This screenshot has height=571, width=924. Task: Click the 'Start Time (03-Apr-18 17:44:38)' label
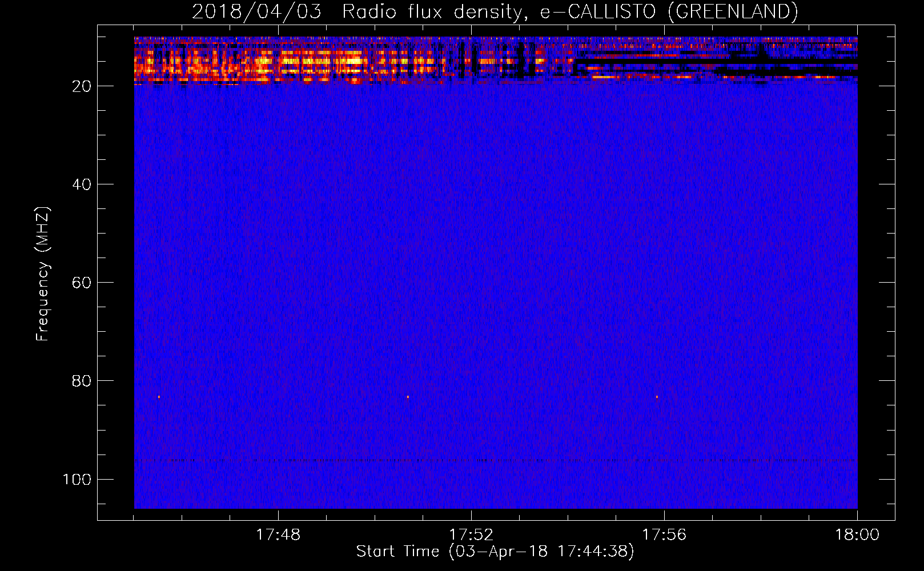(x=495, y=552)
